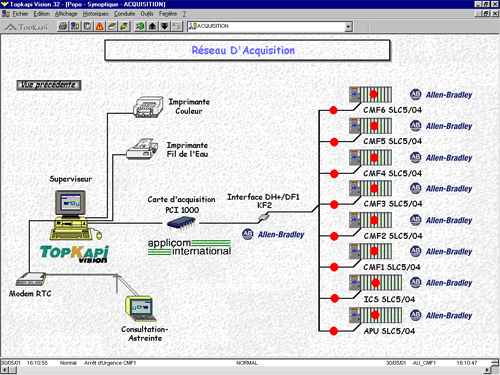Click the CMF2 SLC5/04 PLC rack
This screenshot has height=375, width=500.
(370, 220)
